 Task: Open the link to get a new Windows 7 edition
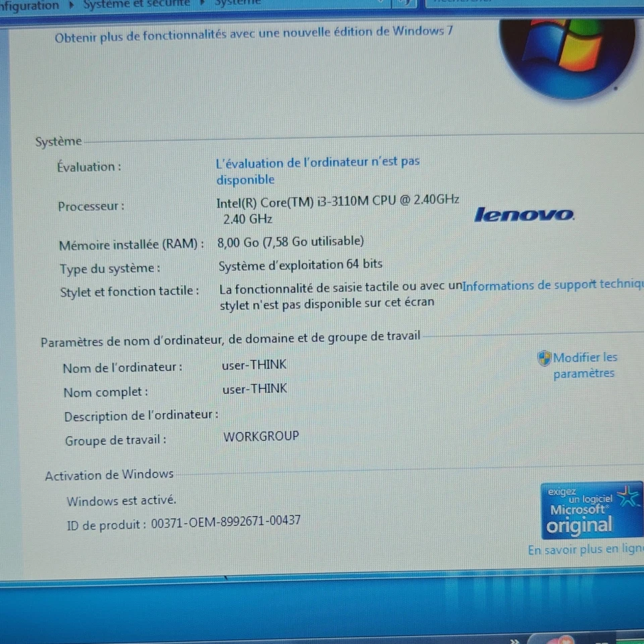[254, 34]
